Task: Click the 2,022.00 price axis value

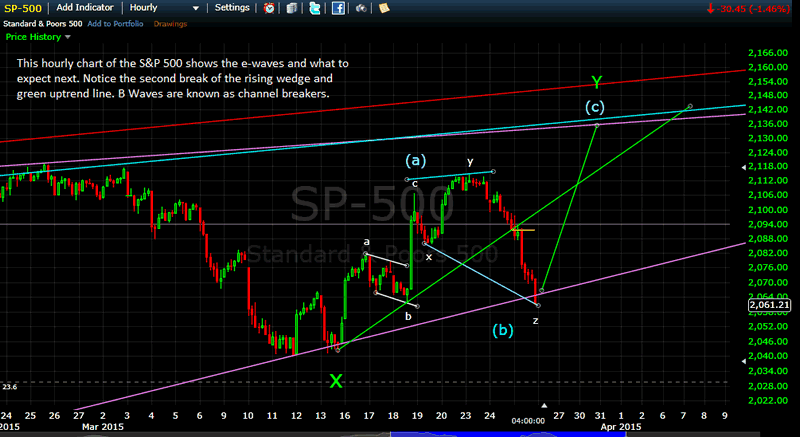Action: click(x=767, y=400)
